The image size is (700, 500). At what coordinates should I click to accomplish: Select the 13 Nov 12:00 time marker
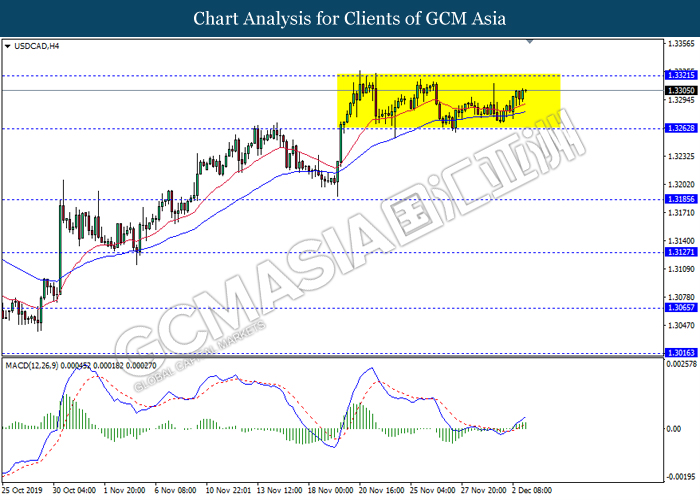279,490
